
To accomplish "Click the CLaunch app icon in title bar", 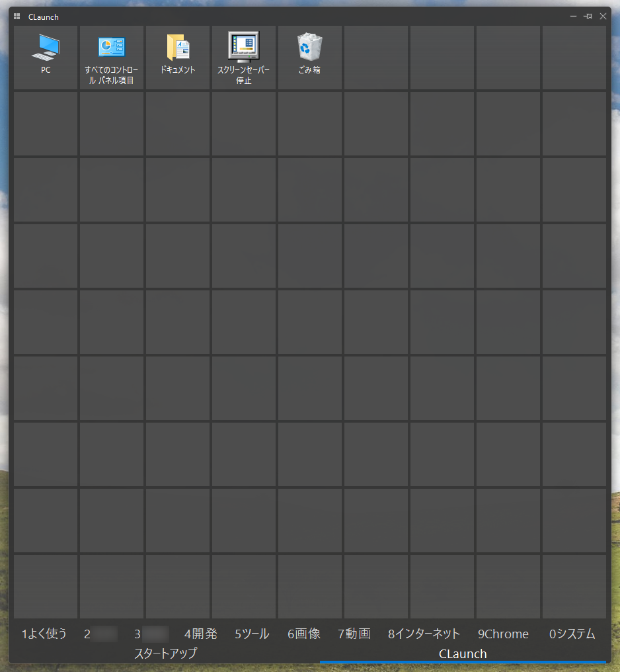I will (17, 17).
